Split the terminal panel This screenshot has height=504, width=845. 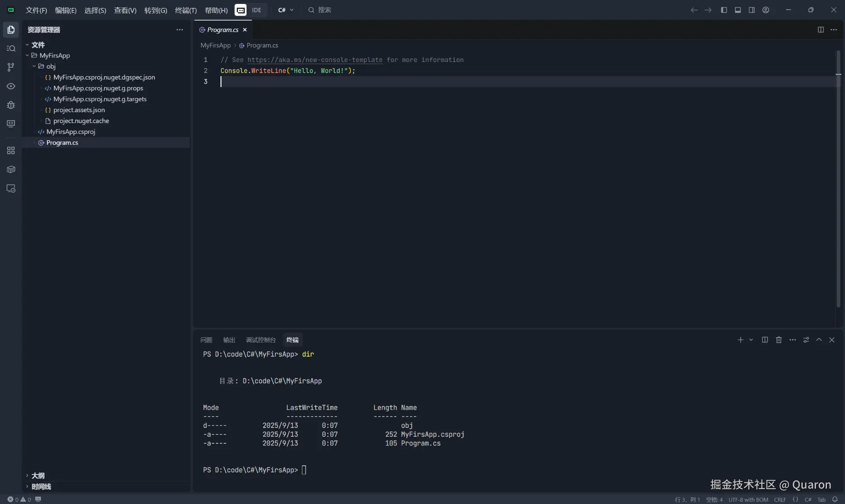(765, 340)
